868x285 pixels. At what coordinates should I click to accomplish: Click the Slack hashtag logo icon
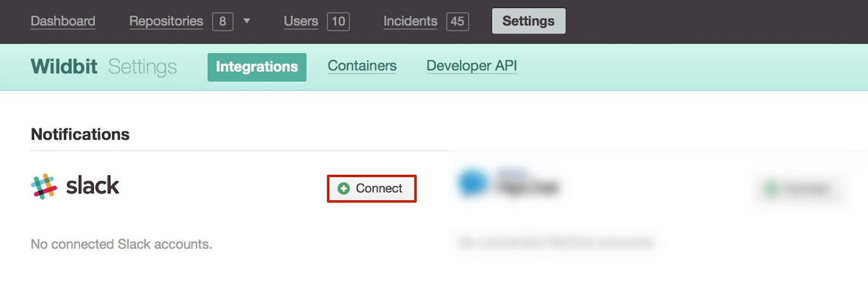pos(44,186)
